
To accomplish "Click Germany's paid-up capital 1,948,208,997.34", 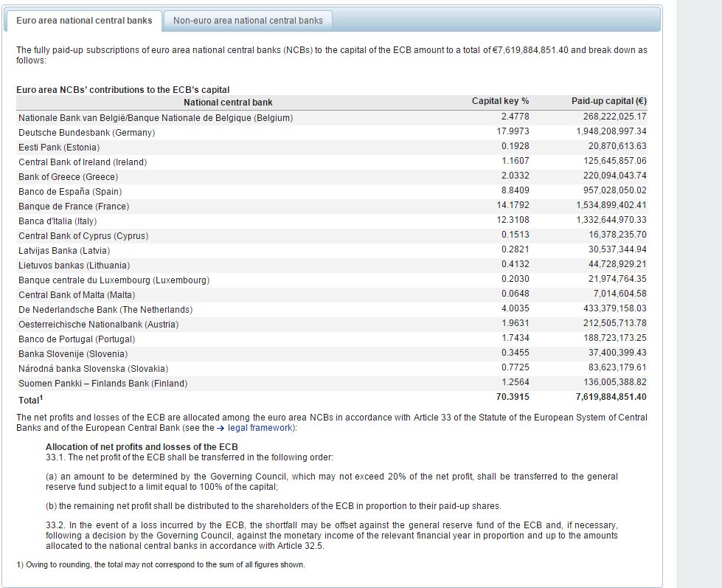I will click(611, 131).
